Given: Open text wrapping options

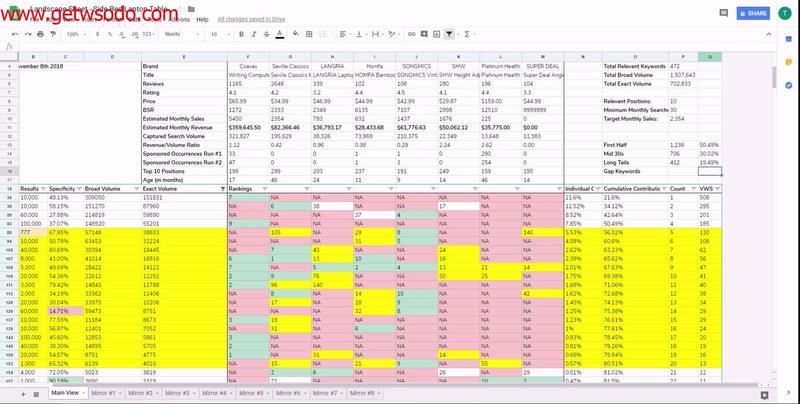Looking at the screenshot, I should pyautogui.click(x=377, y=34).
